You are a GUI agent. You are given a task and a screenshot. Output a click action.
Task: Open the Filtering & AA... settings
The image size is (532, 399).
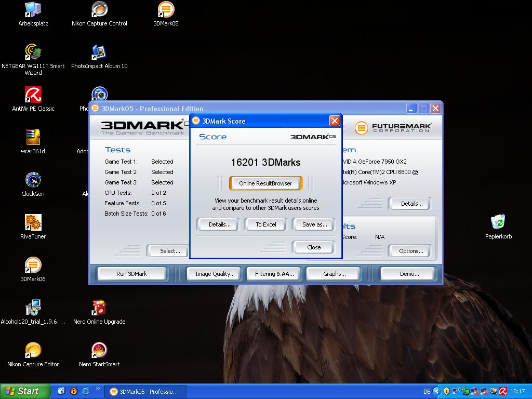274,274
